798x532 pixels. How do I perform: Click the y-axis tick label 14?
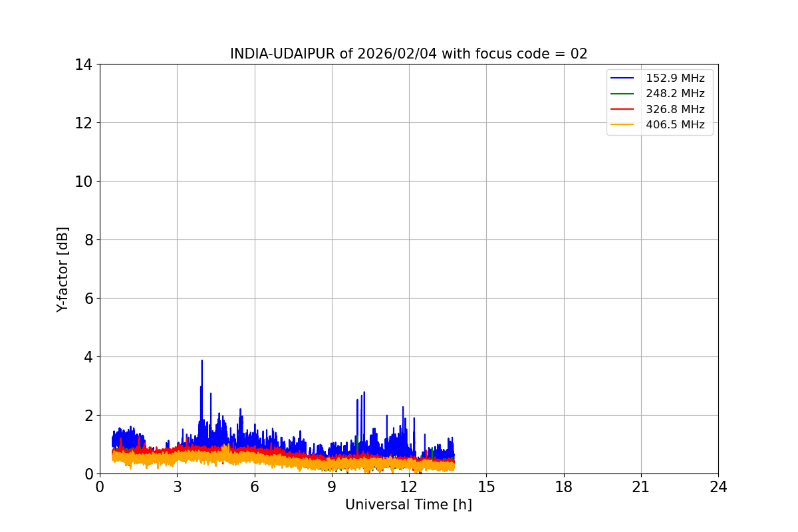[x=84, y=65]
